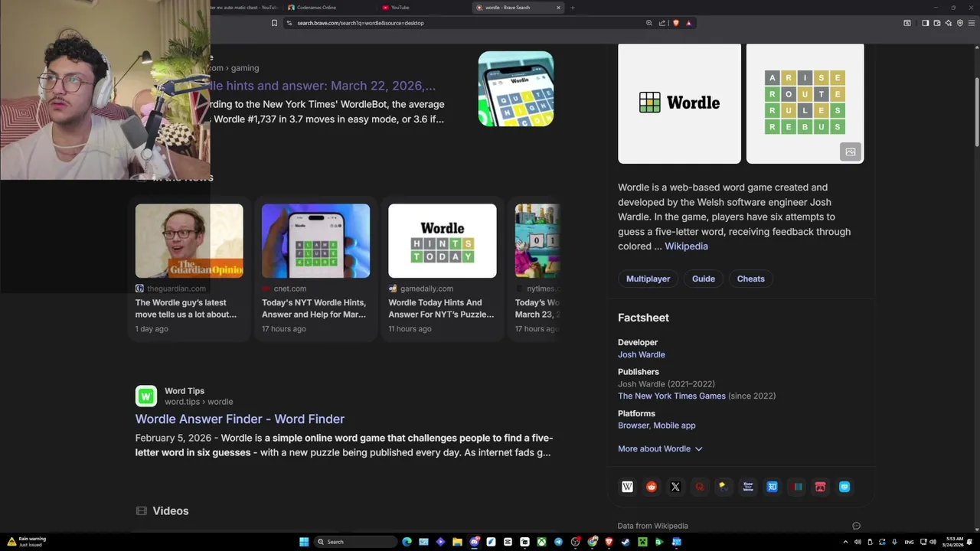Click the Guide chip button
This screenshot has height=551, width=980.
tap(704, 279)
